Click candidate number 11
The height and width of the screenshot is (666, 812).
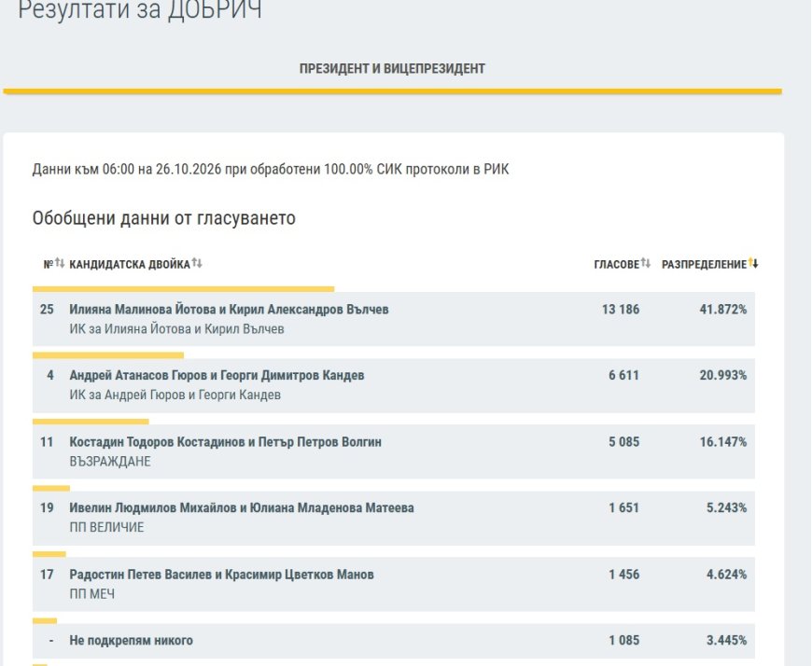(47, 442)
